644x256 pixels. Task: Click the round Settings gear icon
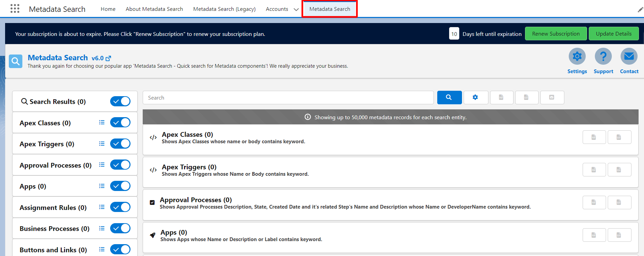click(577, 56)
